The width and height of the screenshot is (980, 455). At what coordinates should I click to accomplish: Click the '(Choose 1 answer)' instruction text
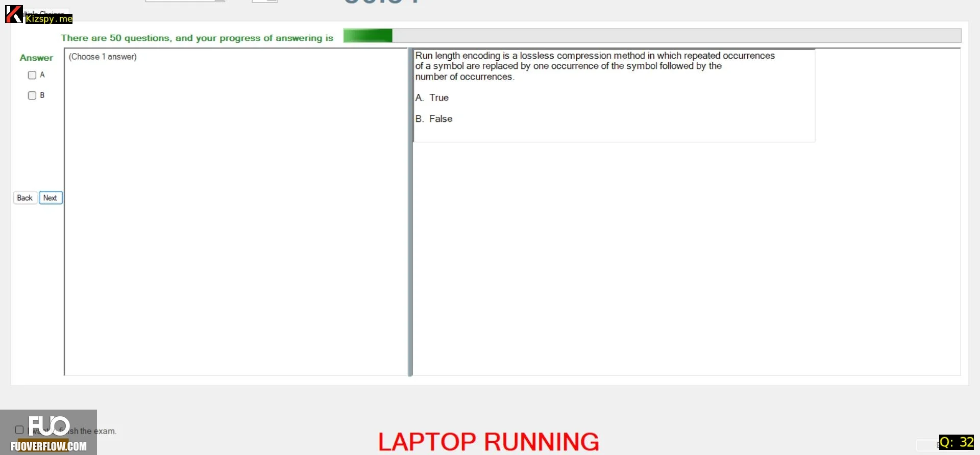pyautogui.click(x=103, y=57)
